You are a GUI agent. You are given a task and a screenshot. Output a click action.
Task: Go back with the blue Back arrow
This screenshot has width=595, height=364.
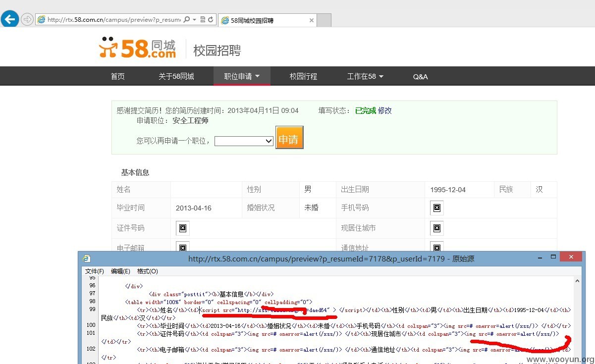(x=9, y=19)
